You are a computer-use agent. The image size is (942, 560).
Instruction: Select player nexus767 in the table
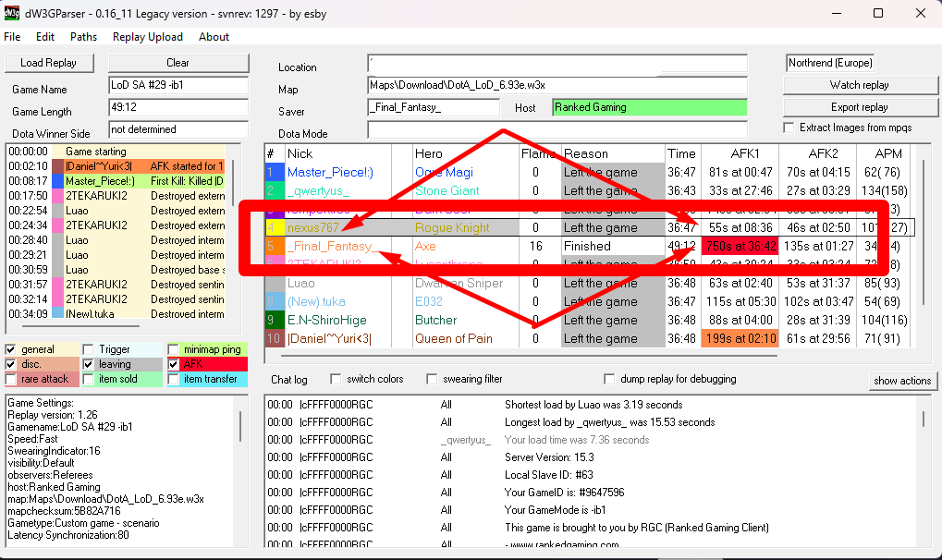point(313,227)
